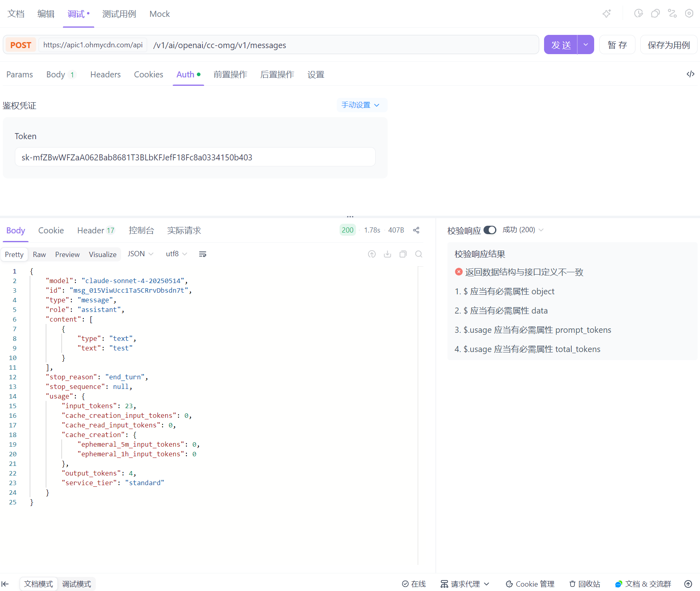Click into the Token input field
700x591 pixels.
pos(195,157)
